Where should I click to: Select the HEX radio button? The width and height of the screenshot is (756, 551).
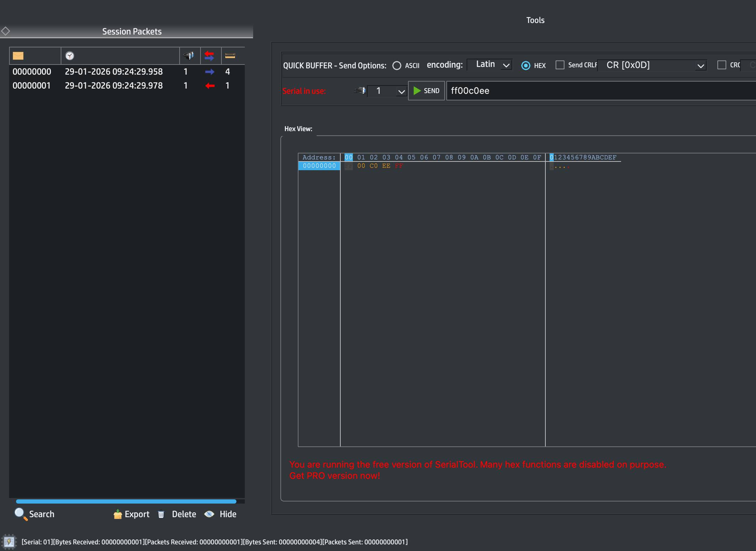tap(526, 66)
